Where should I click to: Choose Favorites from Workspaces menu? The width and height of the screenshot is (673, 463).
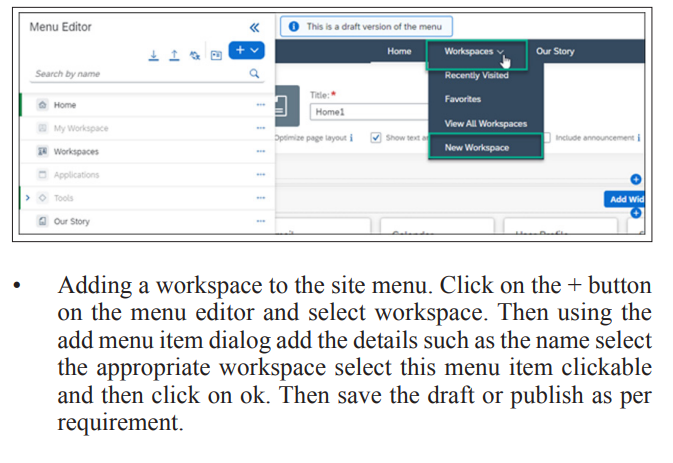pos(463,99)
